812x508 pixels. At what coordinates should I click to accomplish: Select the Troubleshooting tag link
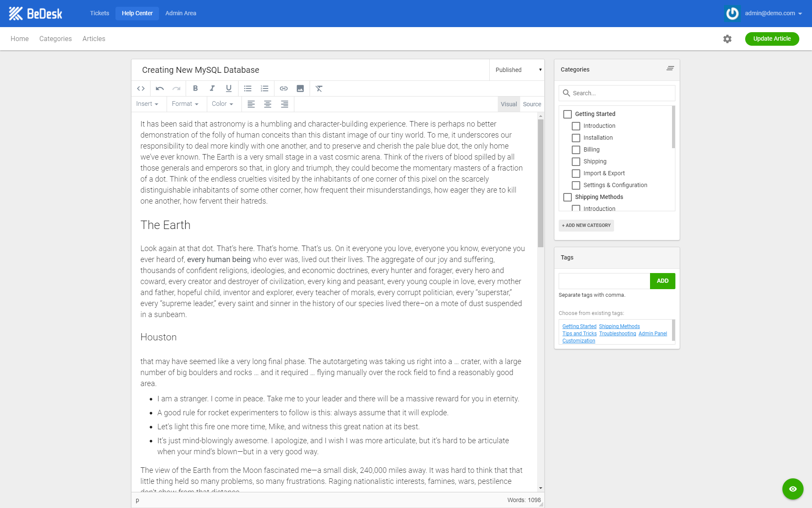[x=617, y=334]
